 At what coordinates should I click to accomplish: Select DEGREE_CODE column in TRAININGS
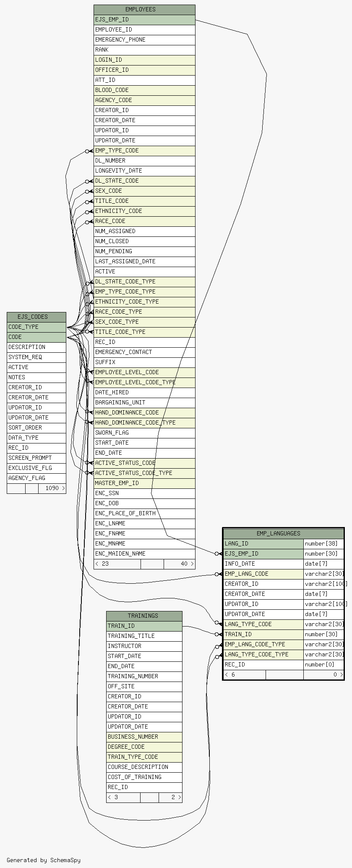144,747
